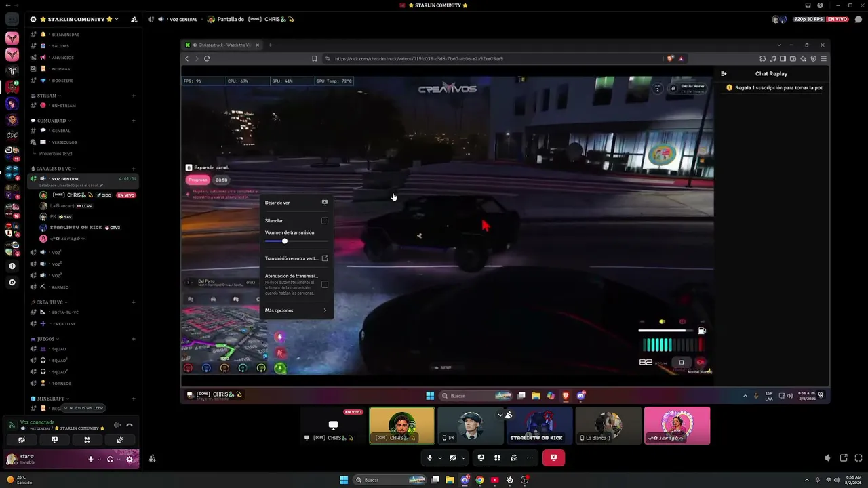Open the discover servers compass icon

12,282
